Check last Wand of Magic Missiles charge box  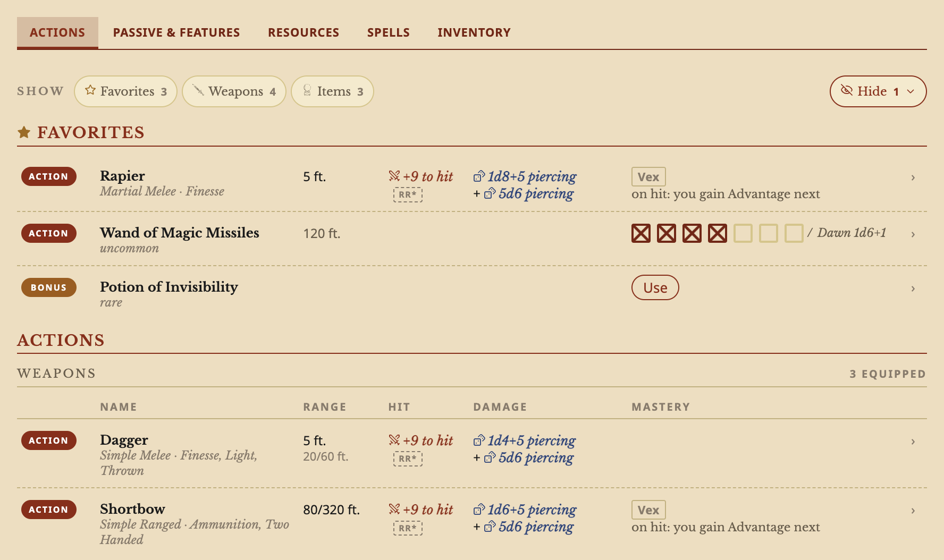pos(794,233)
